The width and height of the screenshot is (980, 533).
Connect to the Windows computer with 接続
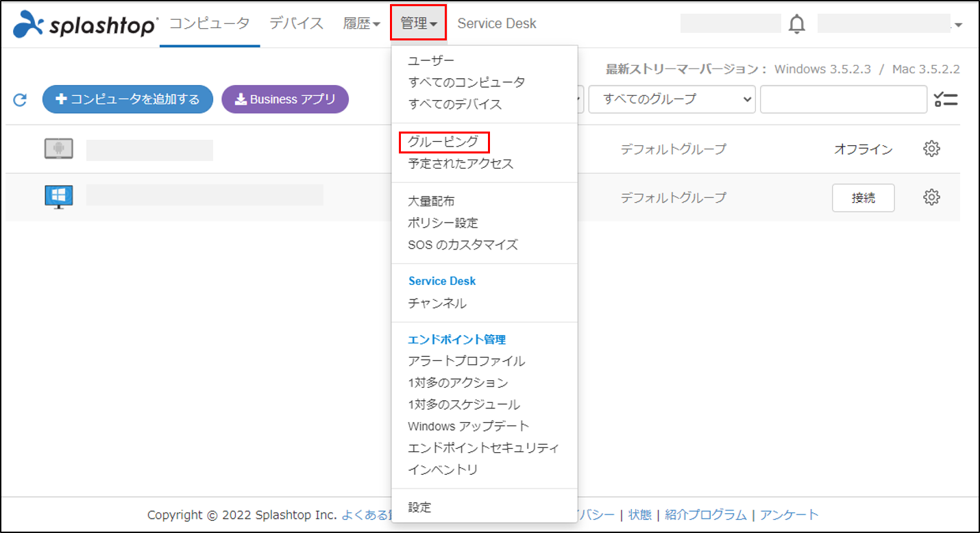(x=863, y=197)
